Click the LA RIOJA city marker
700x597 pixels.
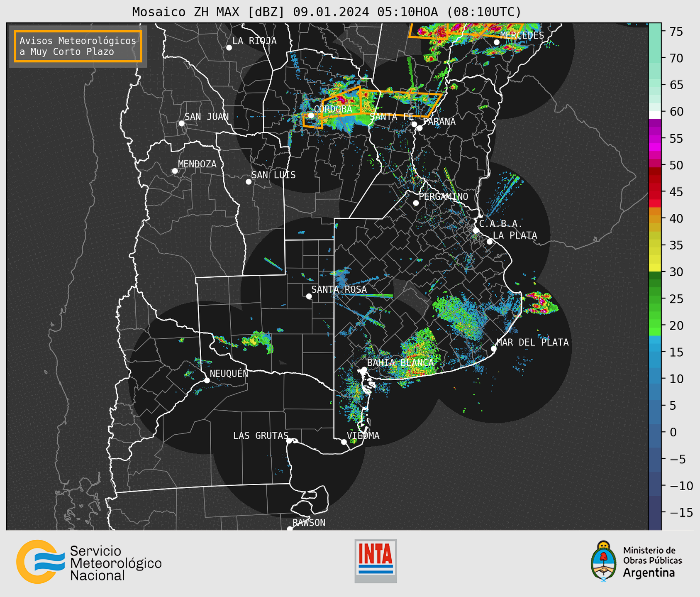pyautogui.click(x=229, y=48)
